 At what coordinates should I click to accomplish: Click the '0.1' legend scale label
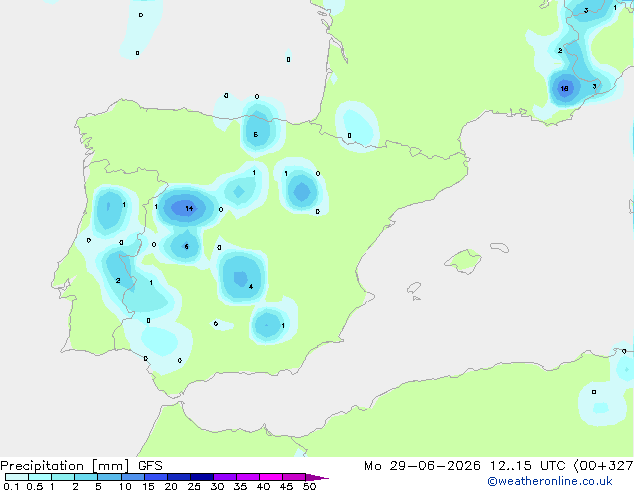coord(11,486)
